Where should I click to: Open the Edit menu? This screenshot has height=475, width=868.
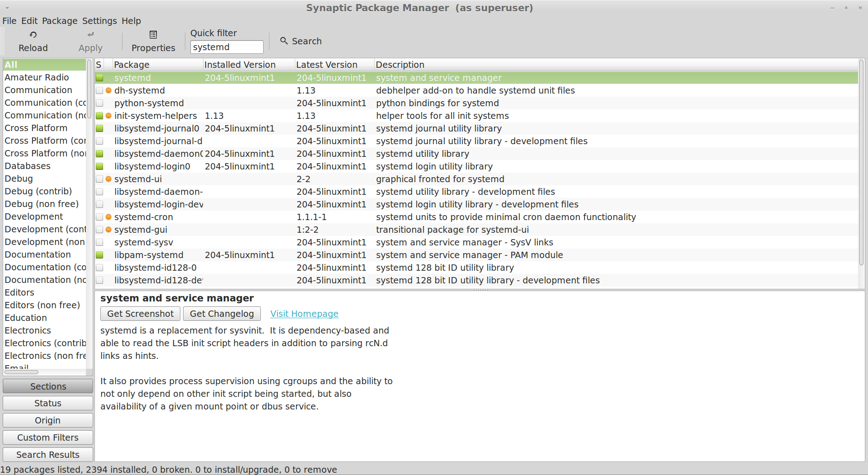click(x=29, y=21)
